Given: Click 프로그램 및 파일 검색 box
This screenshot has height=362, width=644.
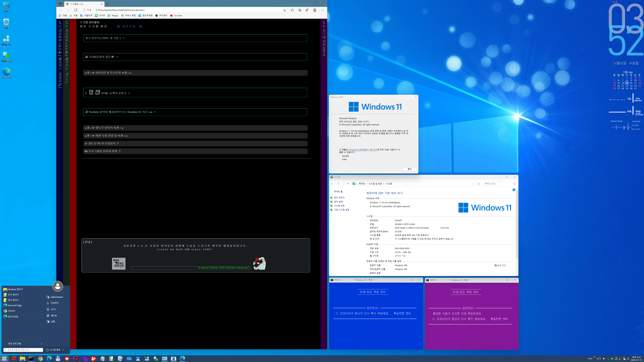Looking at the screenshot, I should tap(23, 350).
